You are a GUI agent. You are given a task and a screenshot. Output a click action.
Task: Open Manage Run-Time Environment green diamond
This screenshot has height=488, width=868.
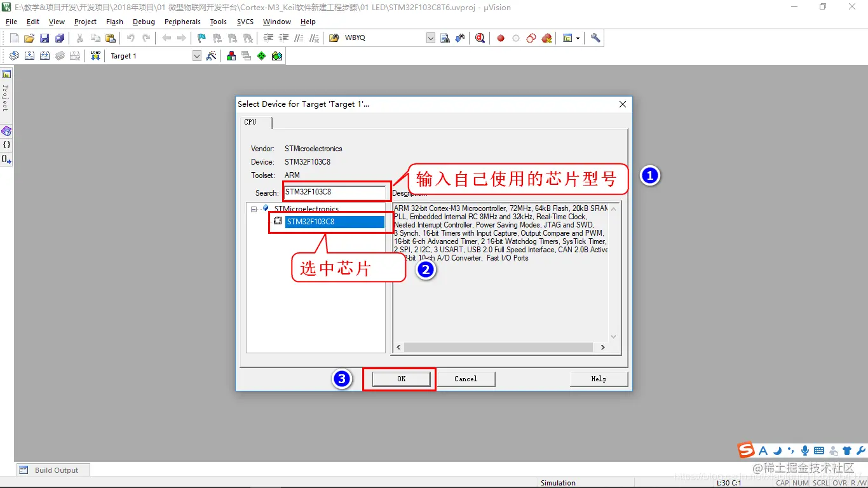pos(262,56)
